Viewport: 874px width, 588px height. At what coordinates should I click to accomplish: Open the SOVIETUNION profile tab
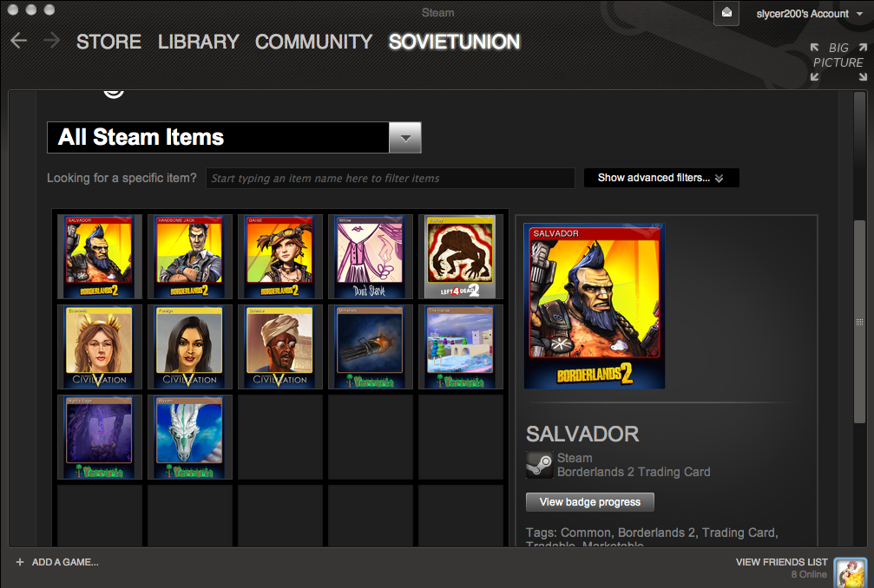454,42
